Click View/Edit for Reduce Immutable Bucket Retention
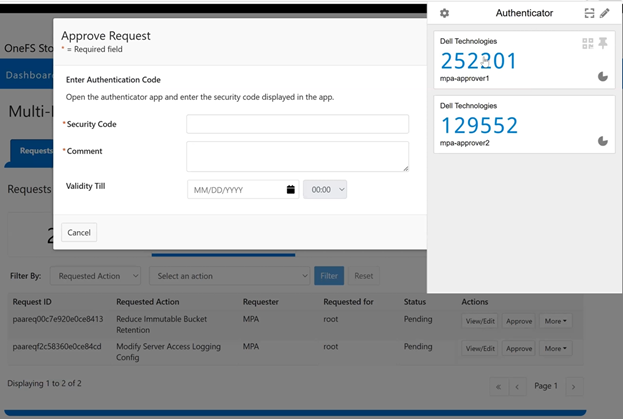The height and width of the screenshot is (419, 623). tap(479, 321)
